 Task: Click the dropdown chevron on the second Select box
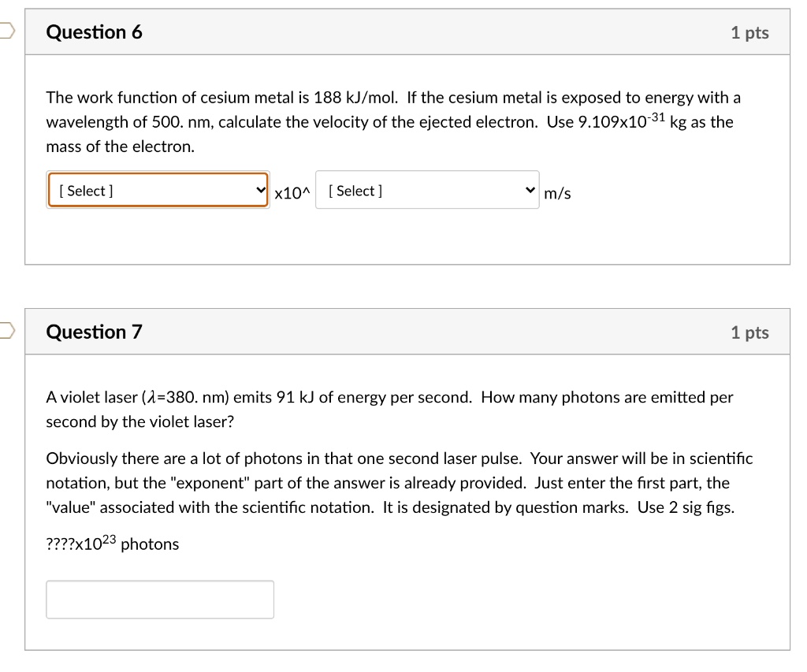click(x=528, y=189)
